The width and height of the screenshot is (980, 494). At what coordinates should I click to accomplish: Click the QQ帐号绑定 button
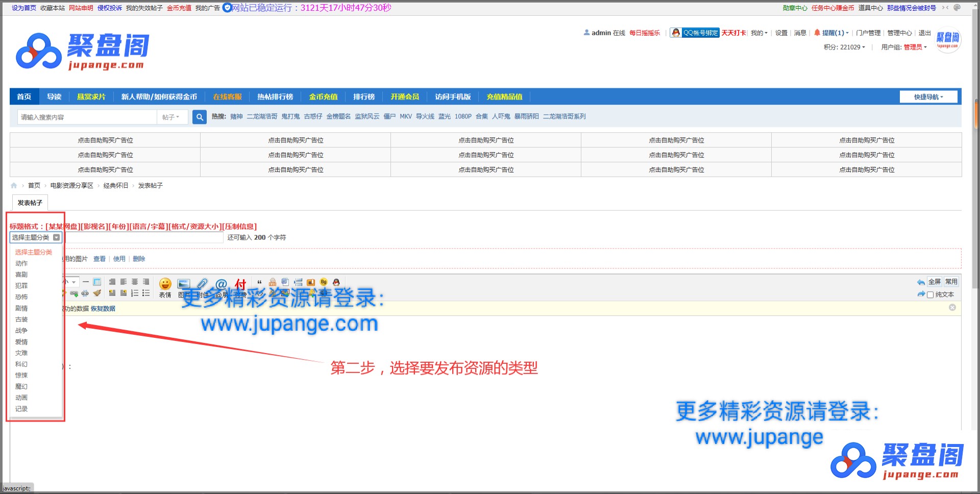(695, 33)
